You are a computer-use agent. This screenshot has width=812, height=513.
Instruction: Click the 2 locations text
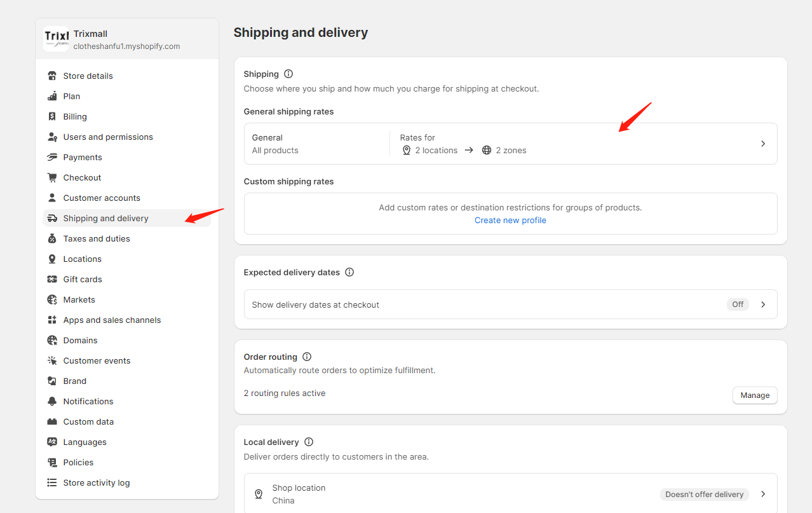pos(436,151)
